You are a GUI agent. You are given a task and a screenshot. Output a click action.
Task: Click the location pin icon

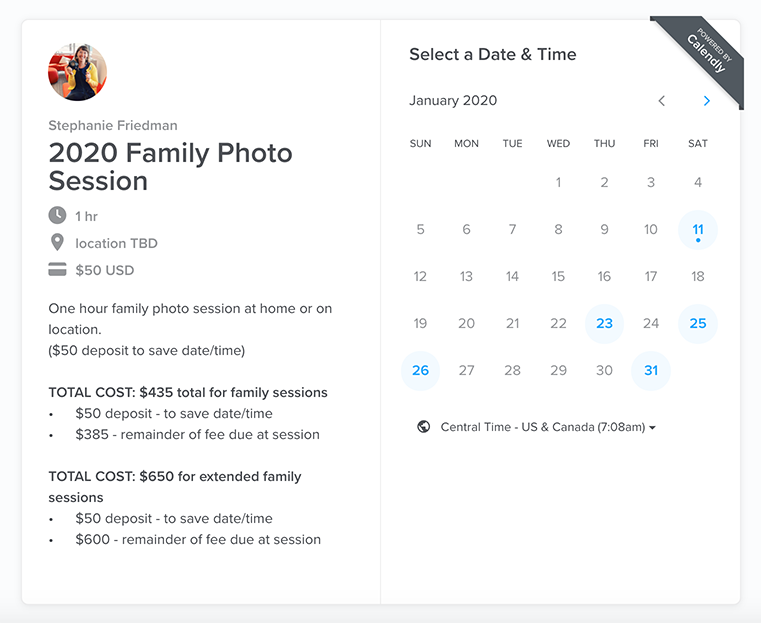click(x=58, y=243)
